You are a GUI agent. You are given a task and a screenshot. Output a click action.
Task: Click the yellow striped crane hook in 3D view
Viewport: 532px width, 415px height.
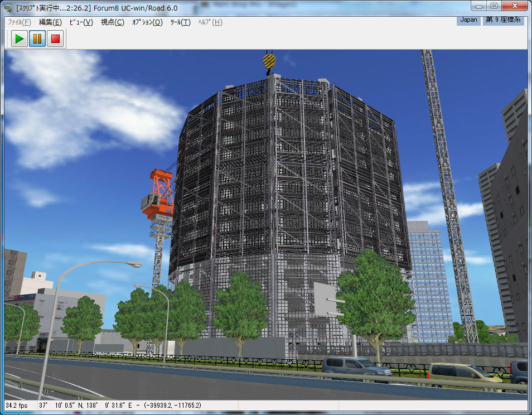point(269,63)
